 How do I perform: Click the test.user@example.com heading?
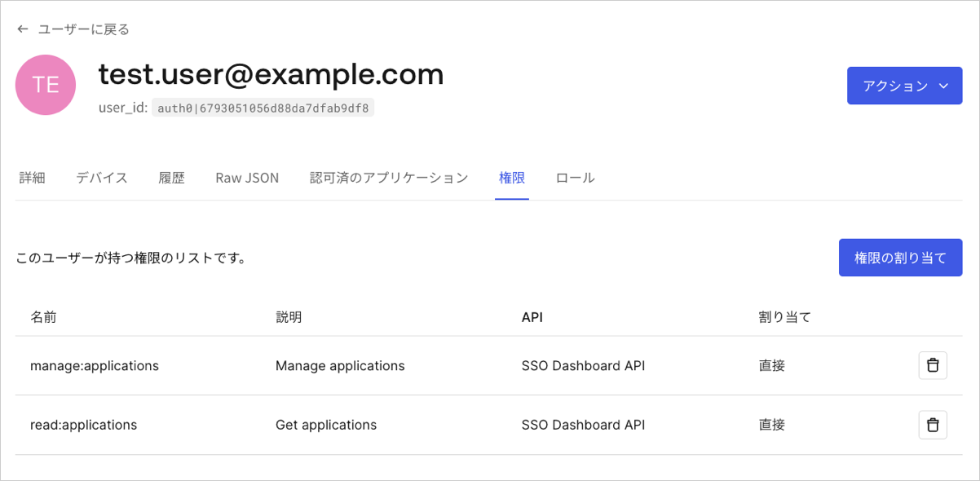pos(271,74)
